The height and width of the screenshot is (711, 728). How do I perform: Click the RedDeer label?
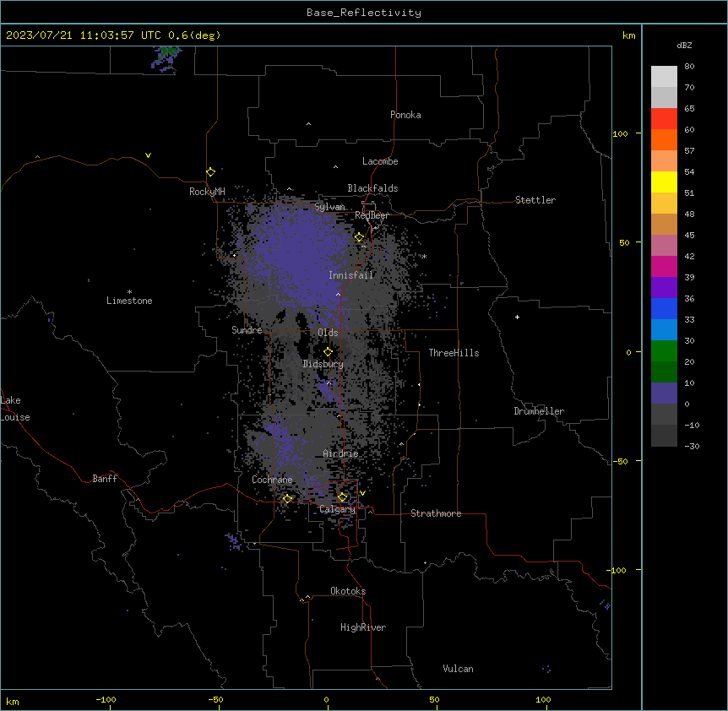click(372, 215)
